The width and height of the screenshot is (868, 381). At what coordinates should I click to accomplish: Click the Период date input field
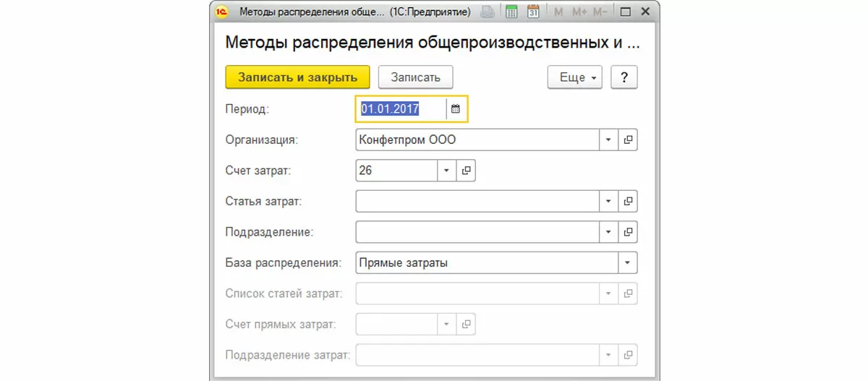point(401,109)
